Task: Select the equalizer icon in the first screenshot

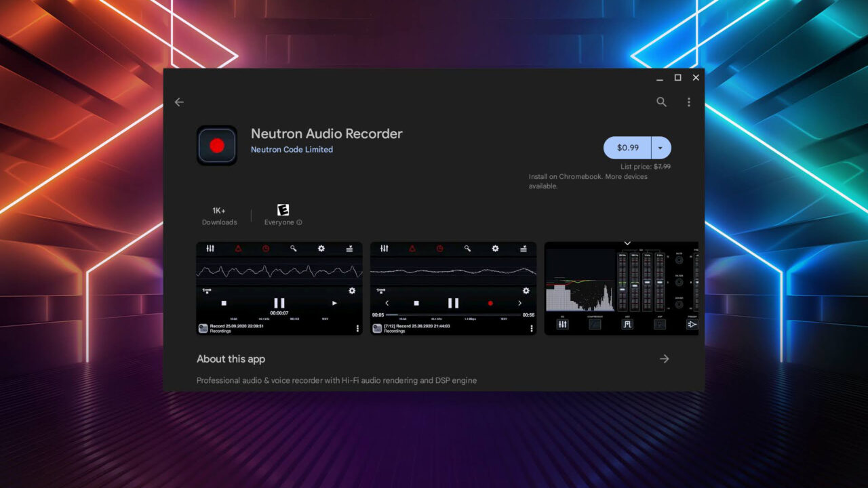Action: [x=210, y=249]
